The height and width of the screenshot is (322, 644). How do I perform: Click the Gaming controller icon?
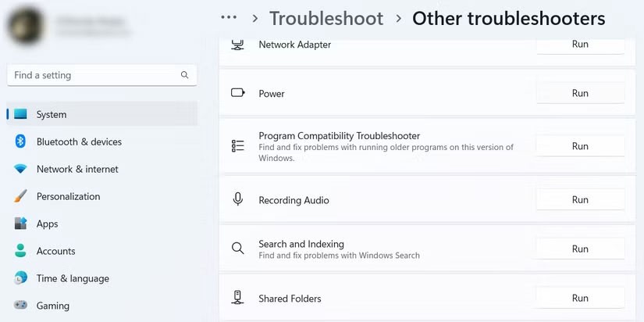[x=20, y=306]
